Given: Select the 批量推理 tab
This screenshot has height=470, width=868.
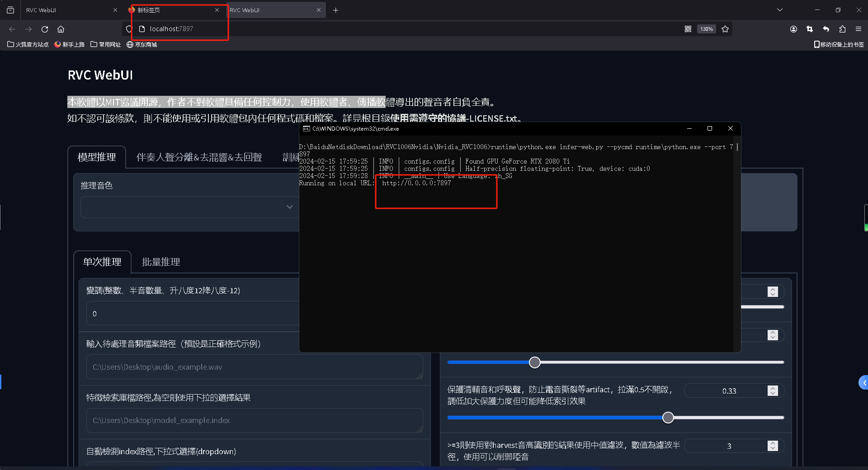Looking at the screenshot, I should pos(161,262).
